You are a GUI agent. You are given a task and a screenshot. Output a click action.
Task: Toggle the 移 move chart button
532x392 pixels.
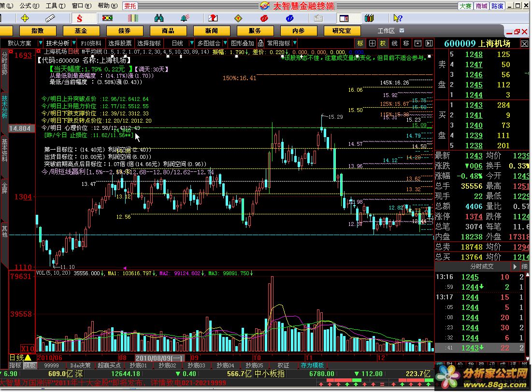click(406, 43)
